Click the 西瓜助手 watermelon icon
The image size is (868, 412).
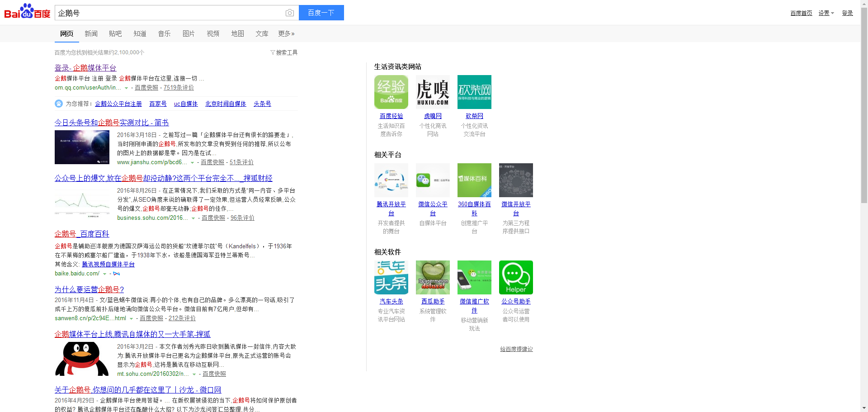coord(432,277)
